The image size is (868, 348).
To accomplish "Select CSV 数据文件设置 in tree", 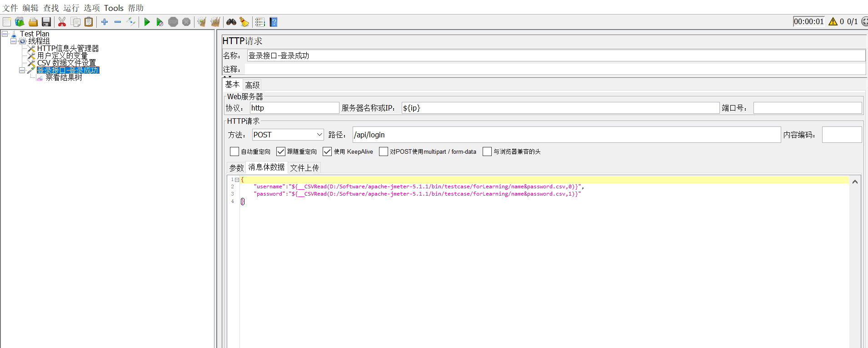I will tap(66, 63).
